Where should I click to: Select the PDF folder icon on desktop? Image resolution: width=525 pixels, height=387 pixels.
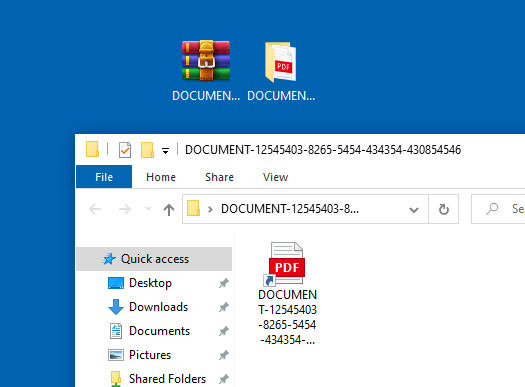pos(281,62)
